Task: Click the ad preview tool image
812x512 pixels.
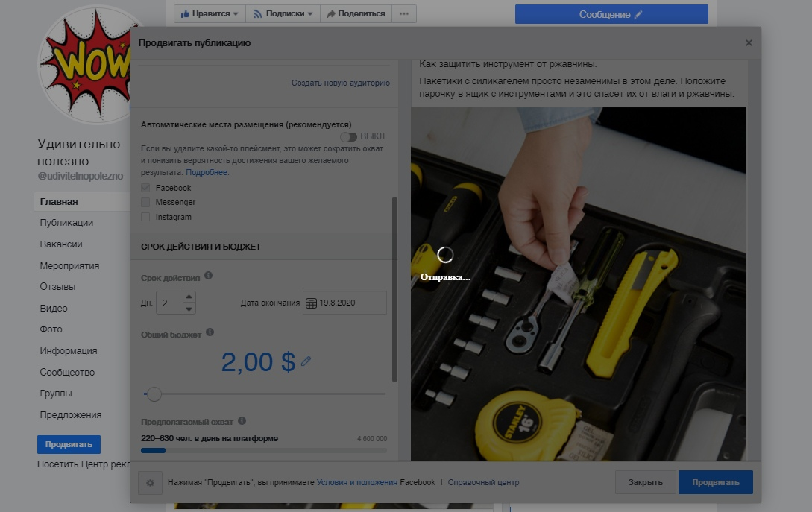Action: pyautogui.click(x=579, y=284)
